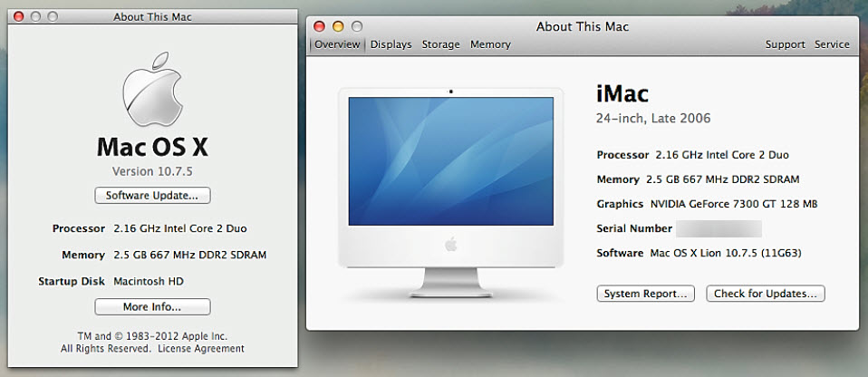
Task: Click the processor value in large window
Action: coord(722,155)
